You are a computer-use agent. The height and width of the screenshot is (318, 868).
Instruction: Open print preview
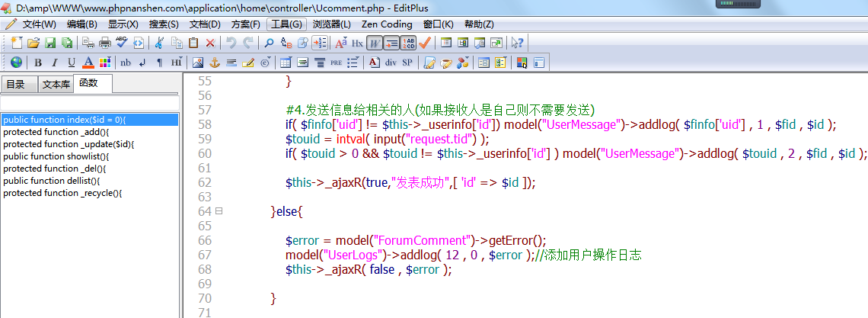tap(88, 43)
